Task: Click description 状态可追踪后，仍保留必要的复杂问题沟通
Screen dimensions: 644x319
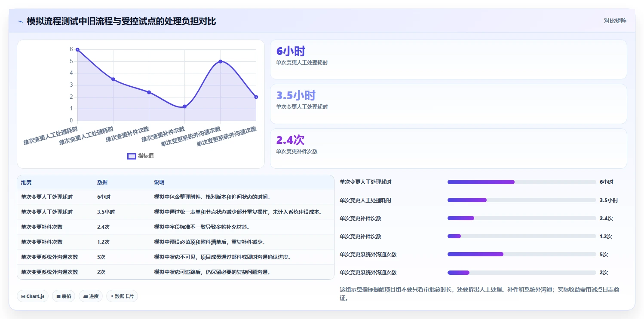Action: (212, 272)
